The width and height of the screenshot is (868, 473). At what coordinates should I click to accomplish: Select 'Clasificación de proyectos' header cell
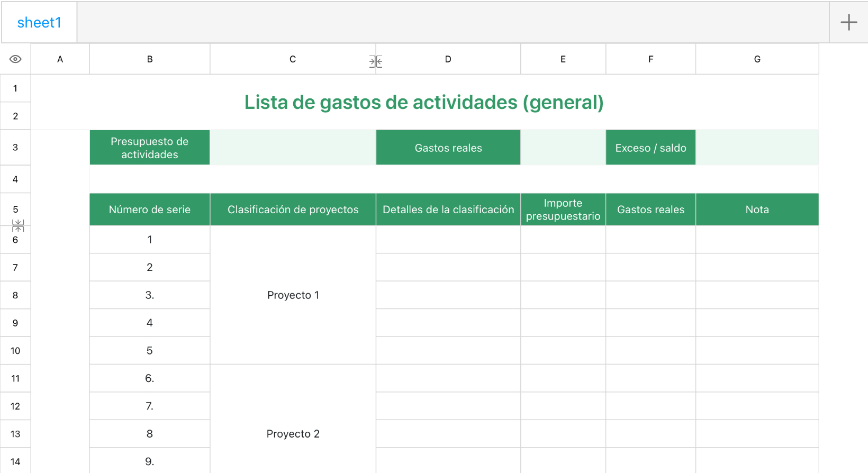click(x=293, y=210)
